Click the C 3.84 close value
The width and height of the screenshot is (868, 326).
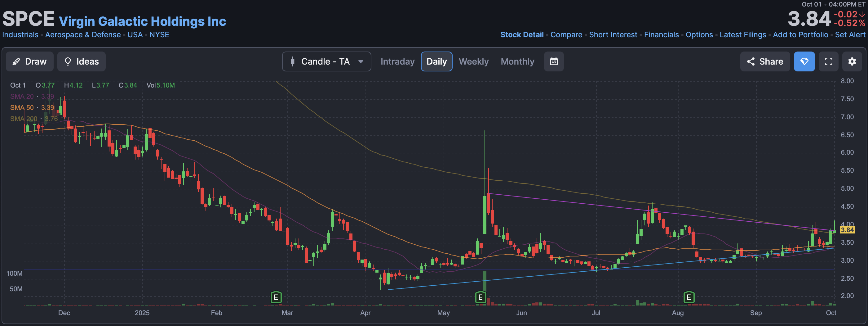pos(128,85)
